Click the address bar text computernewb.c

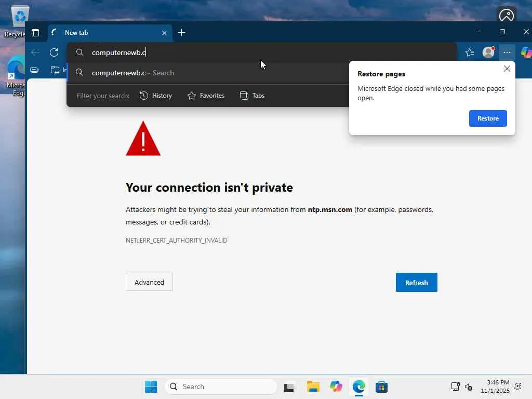119,52
